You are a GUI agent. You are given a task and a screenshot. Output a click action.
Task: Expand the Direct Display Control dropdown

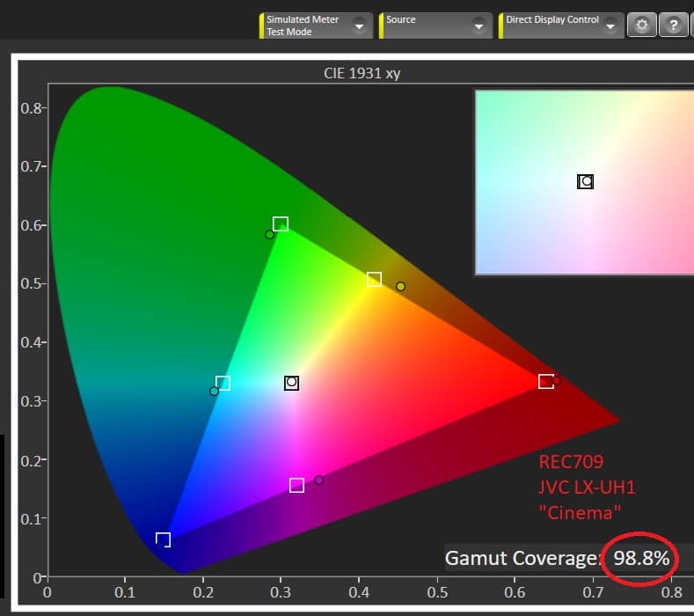pyautogui.click(x=610, y=26)
